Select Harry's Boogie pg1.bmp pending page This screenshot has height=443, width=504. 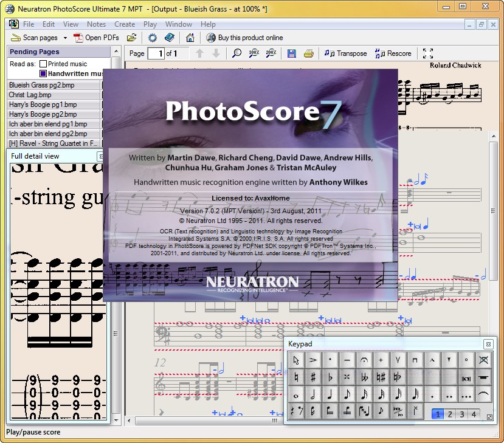pyautogui.click(x=54, y=105)
